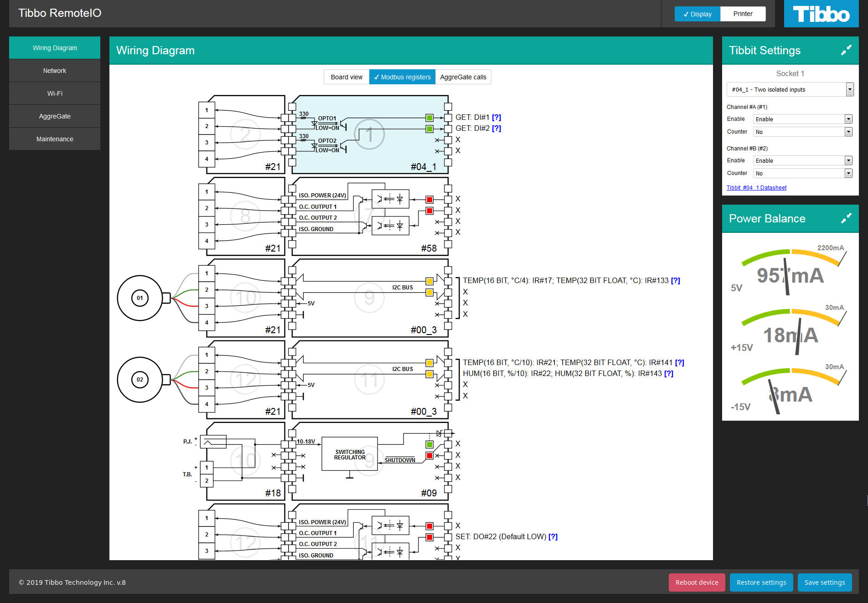The height and width of the screenshot is (603, 868).
Task: Collapse the Power Balance panel
Action: pyautogui.click(x=846, y=218)
